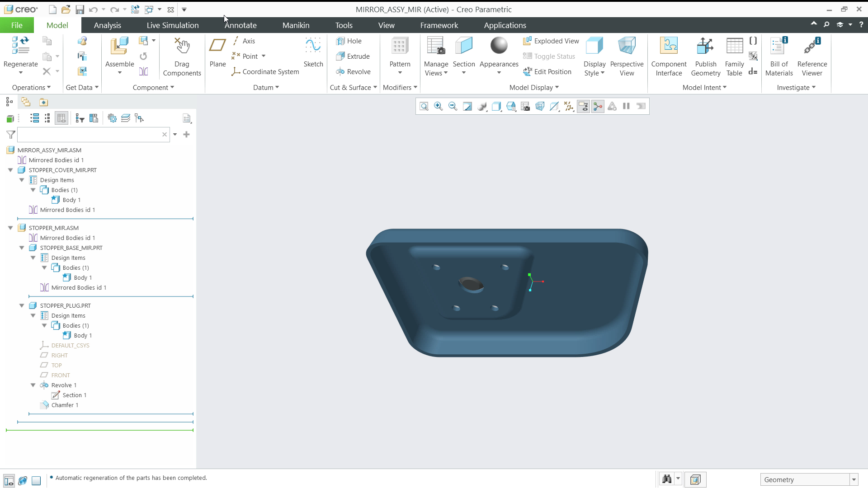
Task: Start a new Sketch
Action: click(313, 52)
